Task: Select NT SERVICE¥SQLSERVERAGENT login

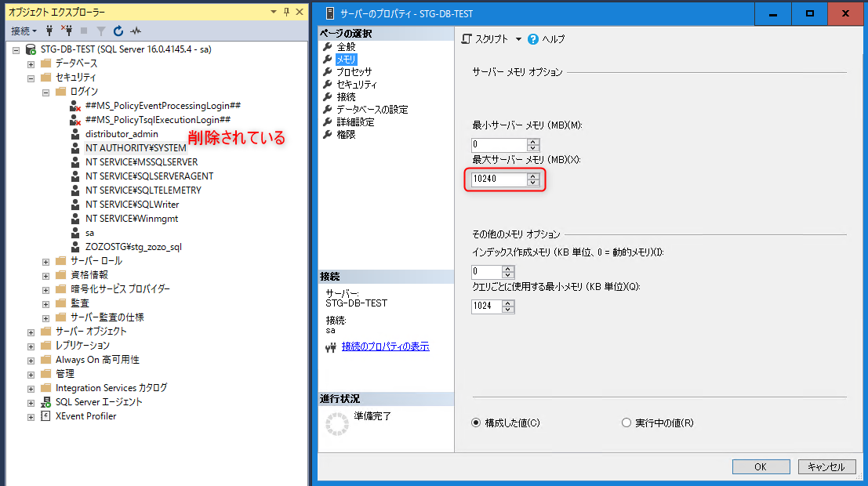Action: click(150, 176)
